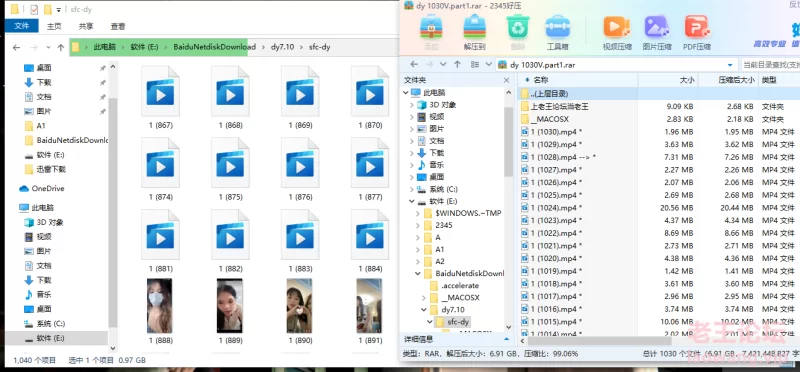The width and height of the screenshot is (800, 372).
Task: Open the 视频压缩 video compress tool
Action: point(617,32)
